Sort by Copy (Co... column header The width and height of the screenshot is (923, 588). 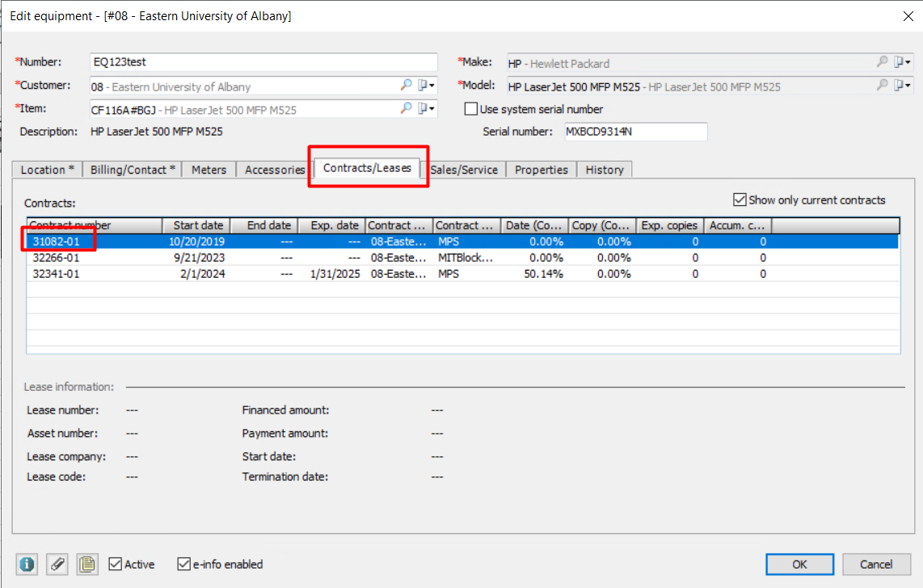[x=602, y=225]
